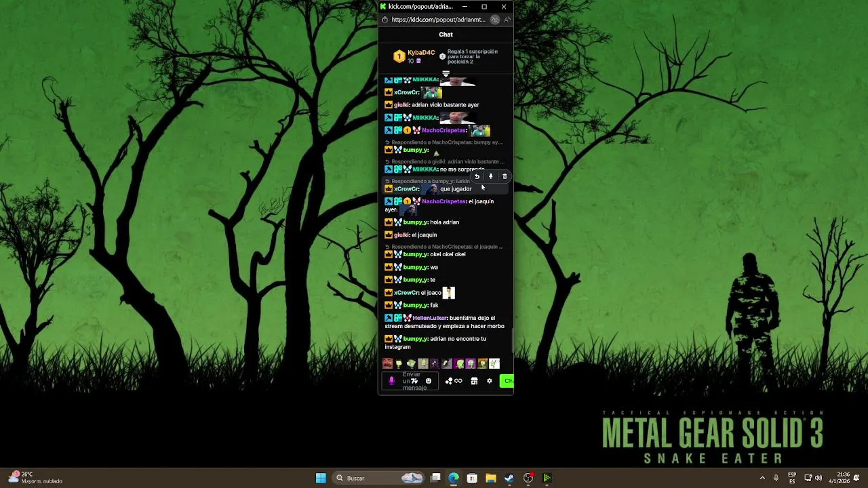Collapse the leaderboard with the chevron handle
This screenshot has height=488, width=868.
[446, 74]
